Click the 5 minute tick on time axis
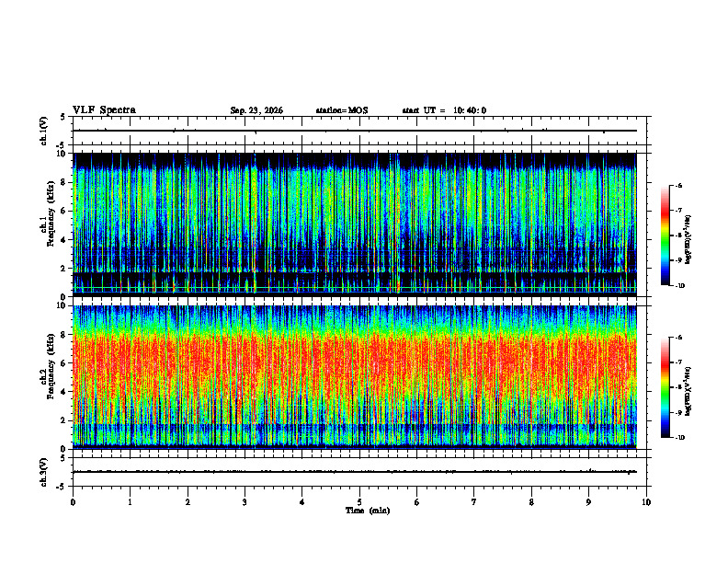The image size is (728, 563). (359, 502)
